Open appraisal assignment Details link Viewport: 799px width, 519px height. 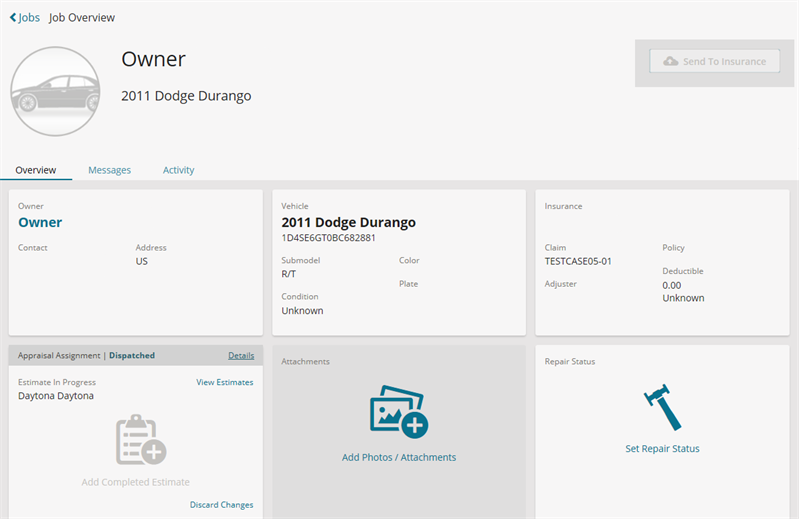click(x=241, y=356)
